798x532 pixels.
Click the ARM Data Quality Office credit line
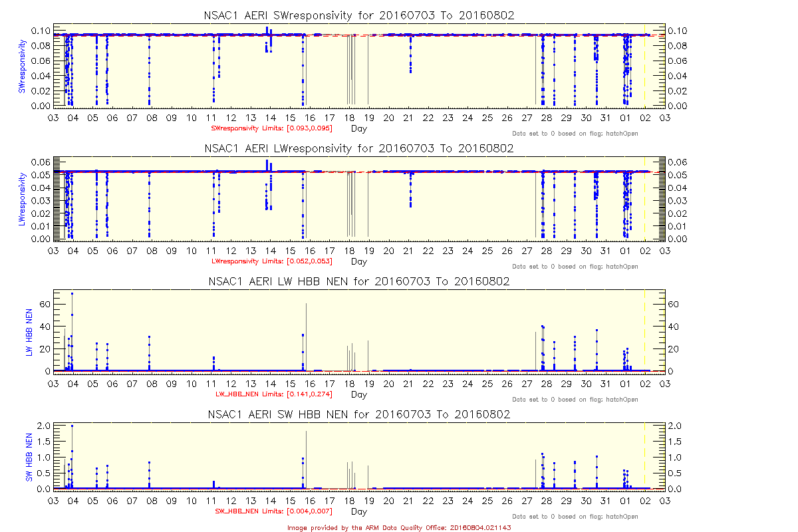tap(399, 527)
